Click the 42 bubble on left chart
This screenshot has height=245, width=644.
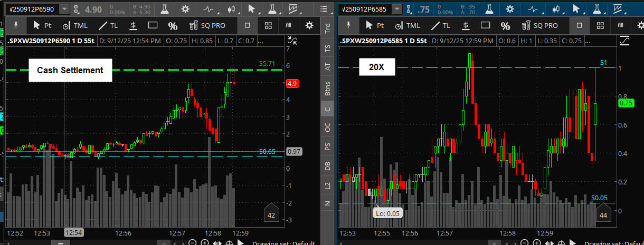click(271, 213)
